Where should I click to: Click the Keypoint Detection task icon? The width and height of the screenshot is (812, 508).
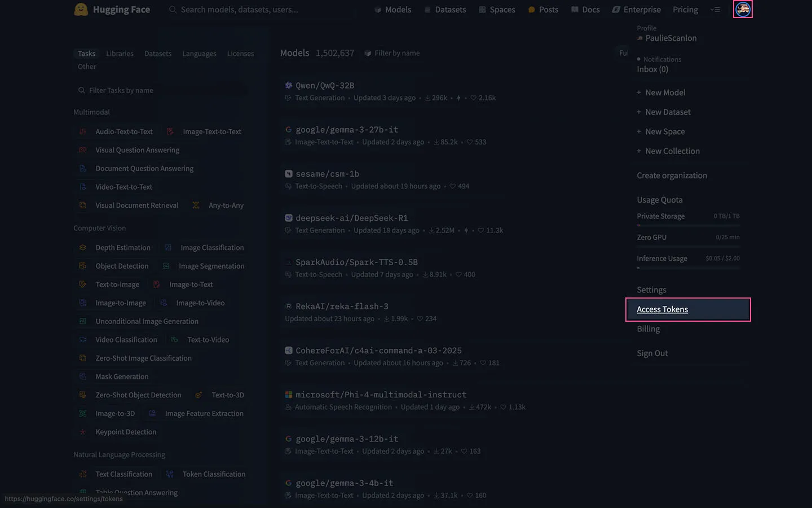click(83, 432)
